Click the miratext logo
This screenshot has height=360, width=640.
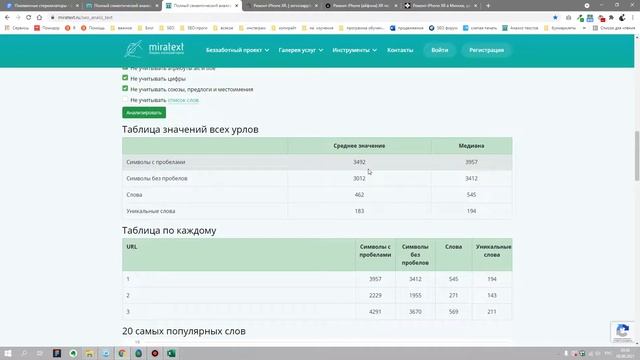[x=154, y=49]
